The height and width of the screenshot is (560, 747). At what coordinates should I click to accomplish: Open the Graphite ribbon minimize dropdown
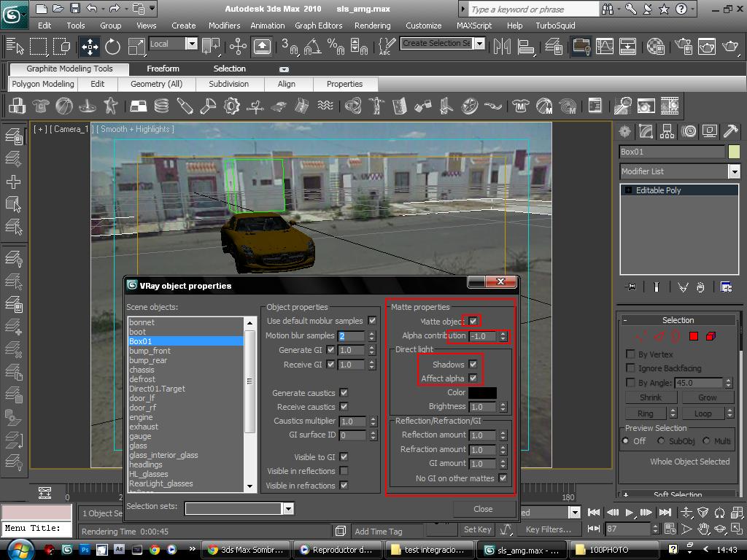(x=284, y=69)
